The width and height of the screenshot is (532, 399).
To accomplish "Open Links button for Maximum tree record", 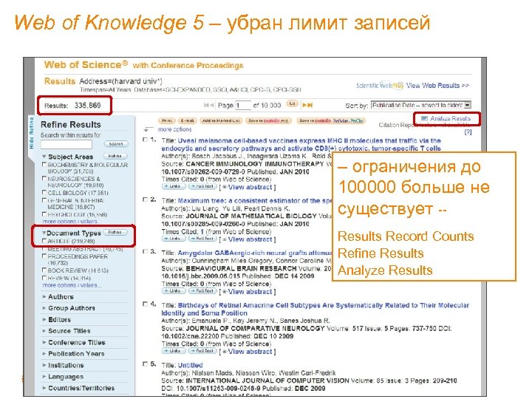I will click(174, 239).
